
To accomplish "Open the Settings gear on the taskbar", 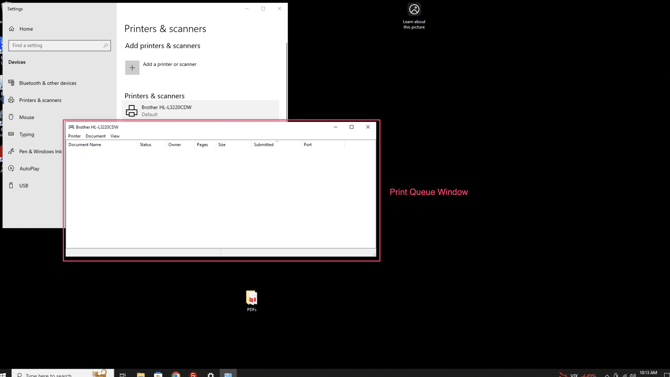I will point(211,374).
